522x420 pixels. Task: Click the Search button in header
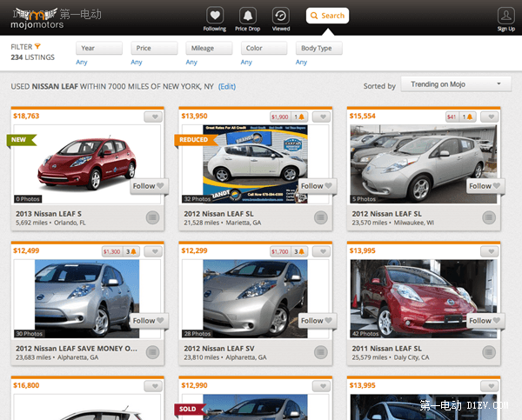(327, 16)
